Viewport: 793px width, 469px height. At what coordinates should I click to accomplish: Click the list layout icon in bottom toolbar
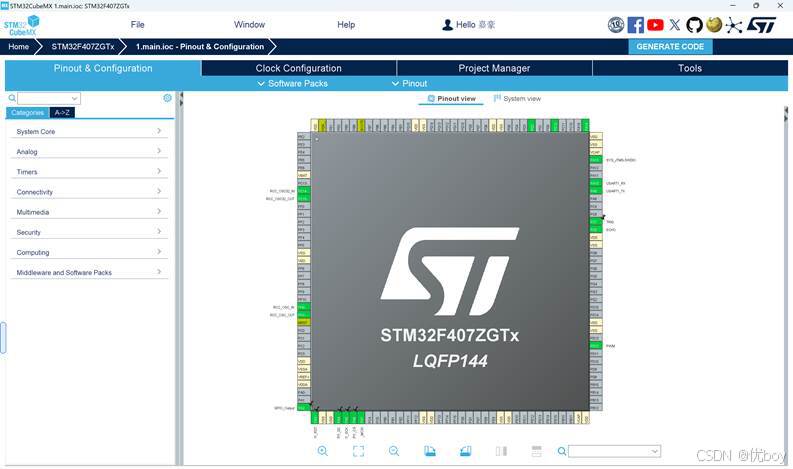(x=537, y=451)
